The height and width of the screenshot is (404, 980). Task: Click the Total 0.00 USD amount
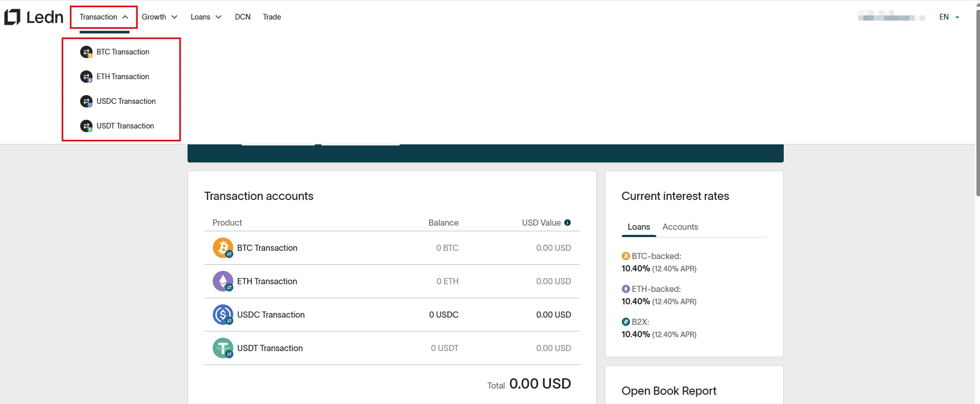540,384
